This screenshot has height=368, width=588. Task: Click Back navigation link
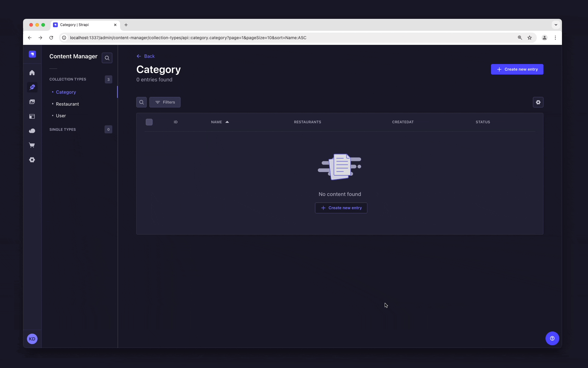[146, 56]
